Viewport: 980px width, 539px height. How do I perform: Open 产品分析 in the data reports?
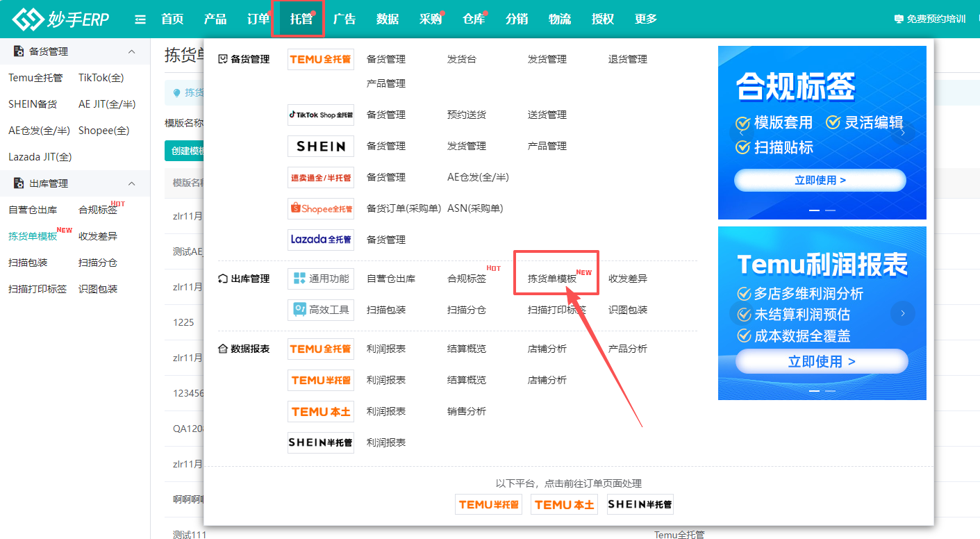[628, 349]
